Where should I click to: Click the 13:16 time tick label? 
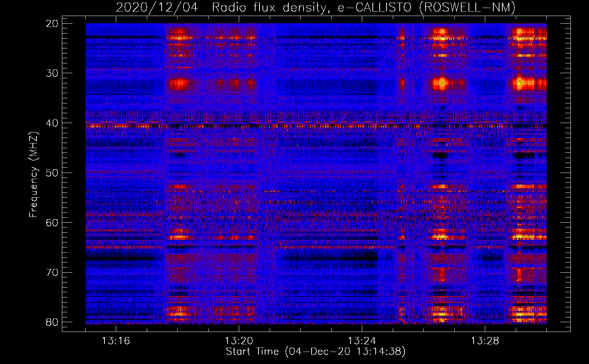pyautogui.click(x=116, y=341)
